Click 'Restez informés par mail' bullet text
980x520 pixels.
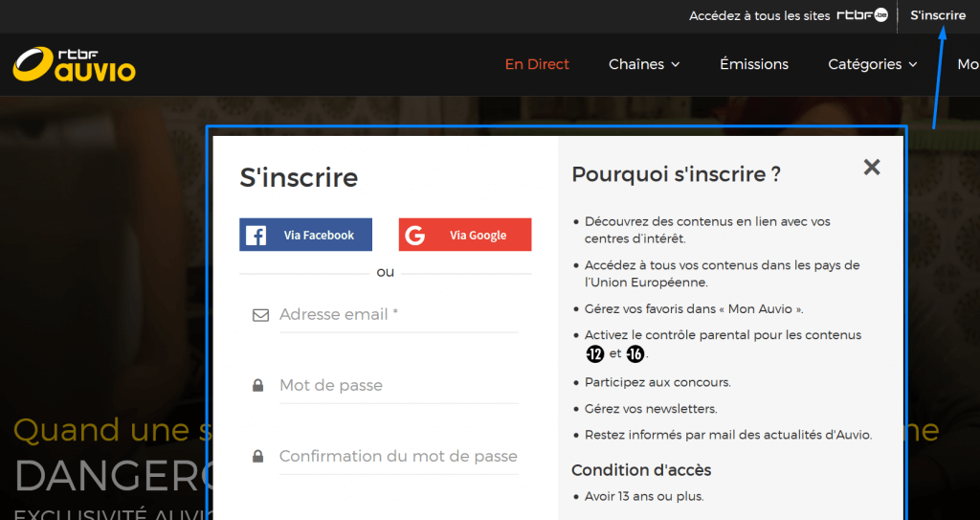tap(728, 434)
